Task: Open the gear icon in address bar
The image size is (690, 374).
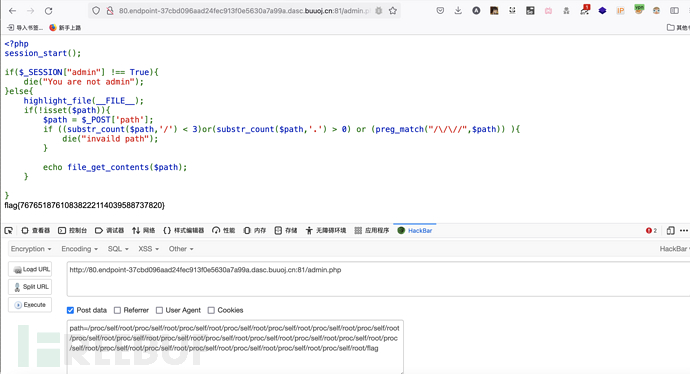Action: point(378,11)
